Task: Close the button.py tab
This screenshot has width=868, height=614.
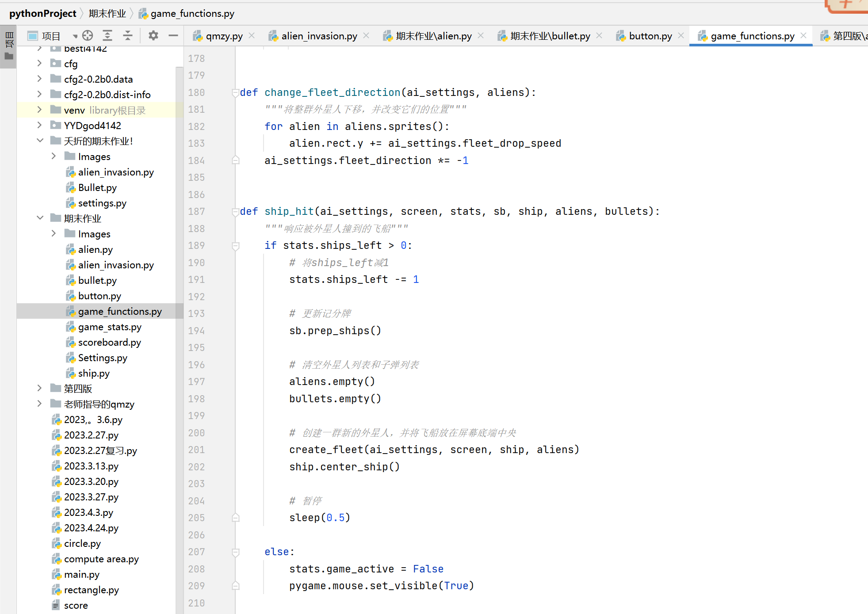Action: pyautogui.click(x=681, y=35)
